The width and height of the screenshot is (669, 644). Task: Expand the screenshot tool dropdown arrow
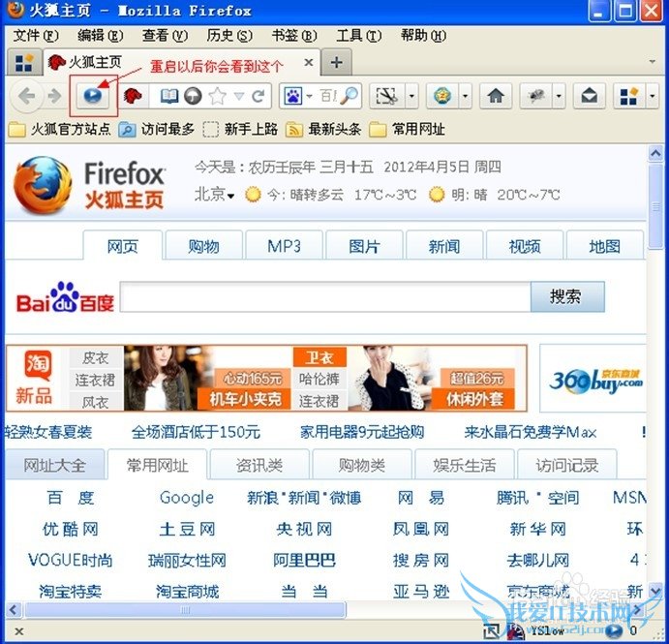click(x=411, y=96)
